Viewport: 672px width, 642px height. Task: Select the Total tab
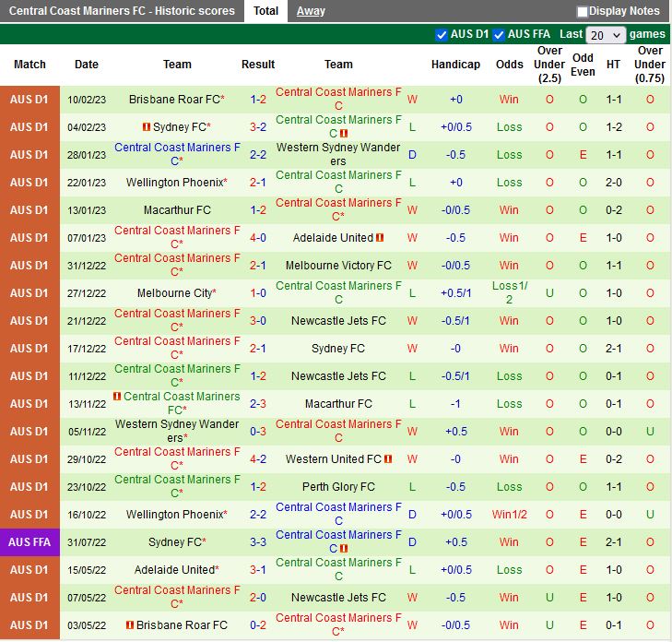pyautogui.click(x=265, y=11)
